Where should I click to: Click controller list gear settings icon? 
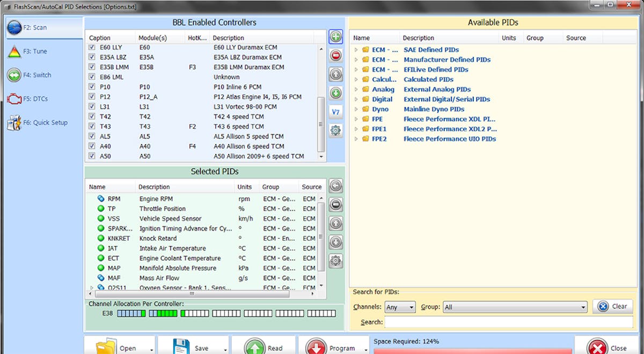coord(336,130)
